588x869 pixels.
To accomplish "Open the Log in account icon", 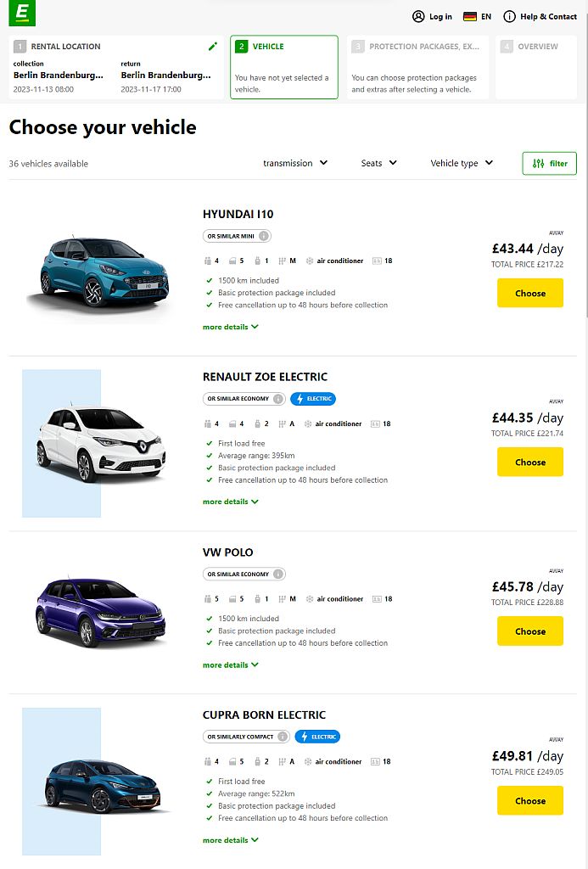I will (418, 16).
